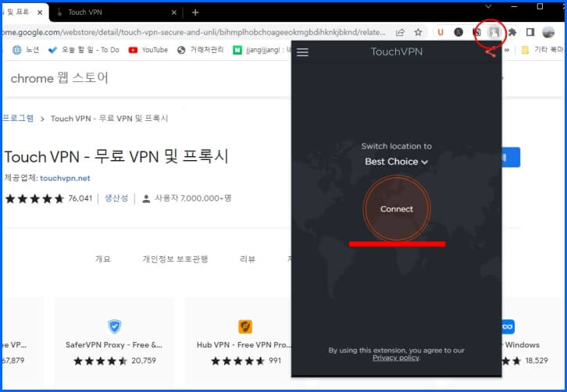567x392 pixels.
Task: Click the address bar URL
Action: coord(194,32)
